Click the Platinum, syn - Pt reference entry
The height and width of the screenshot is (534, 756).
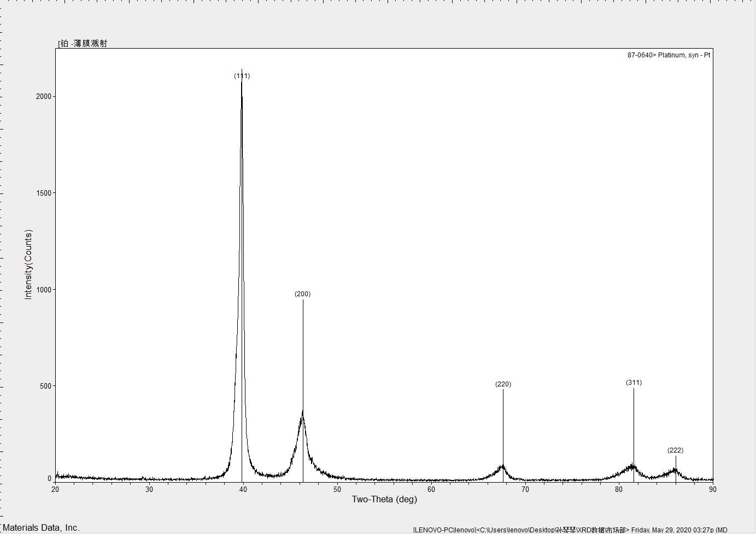669,55
